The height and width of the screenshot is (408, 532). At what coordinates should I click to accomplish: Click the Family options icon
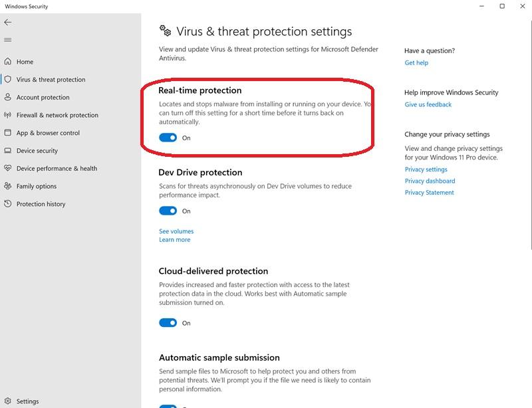tap(8, 186)
